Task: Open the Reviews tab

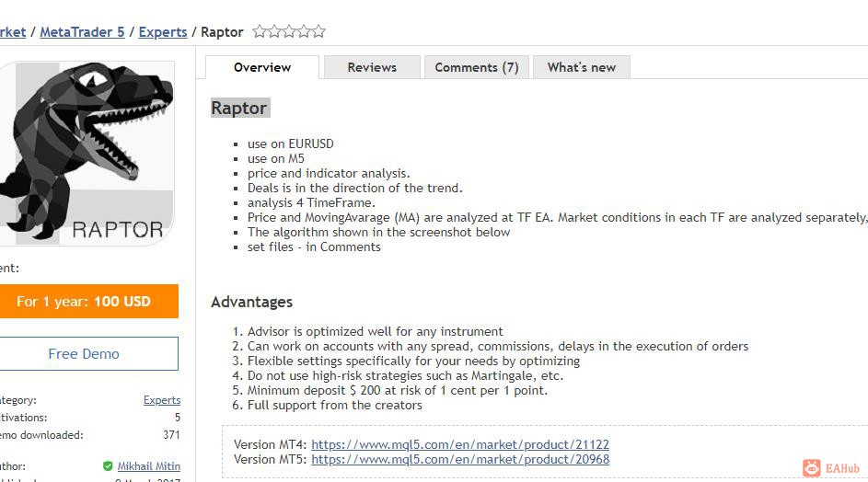Action: tap(372, 67)
